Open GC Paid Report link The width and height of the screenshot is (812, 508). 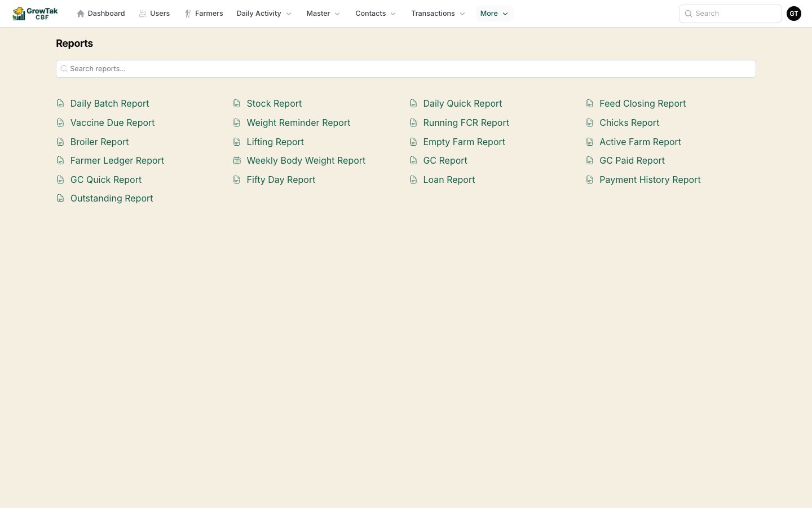[x=632, y=161]
